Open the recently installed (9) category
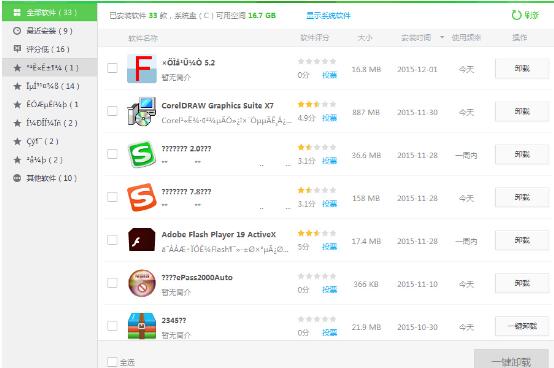This screenshot has height=368, width=554. point(49,31)
